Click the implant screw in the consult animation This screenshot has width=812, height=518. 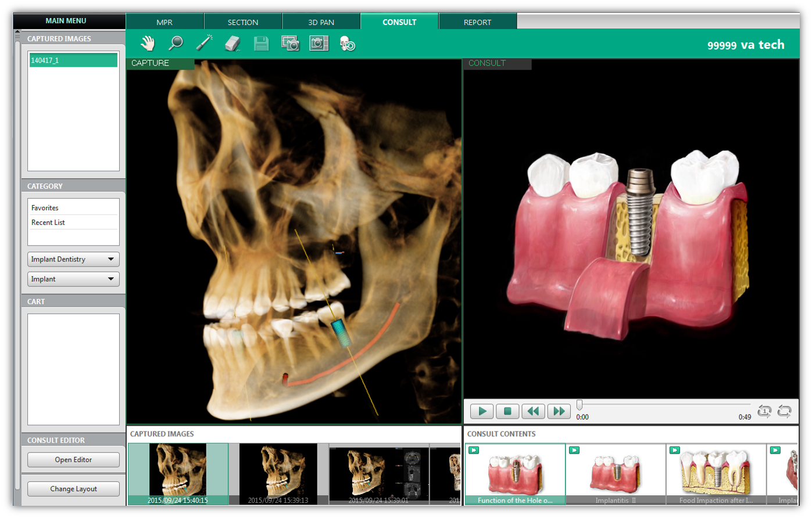[640, 212]
